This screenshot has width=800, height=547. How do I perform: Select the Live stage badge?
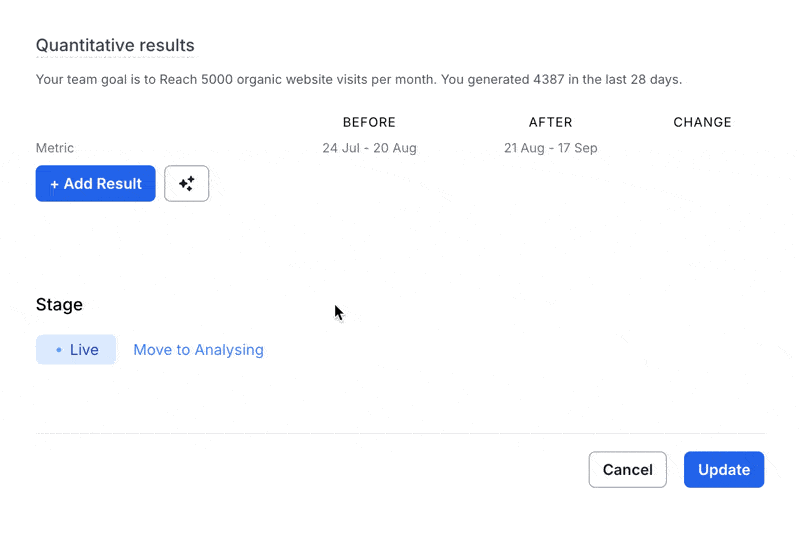coord(76,350)
